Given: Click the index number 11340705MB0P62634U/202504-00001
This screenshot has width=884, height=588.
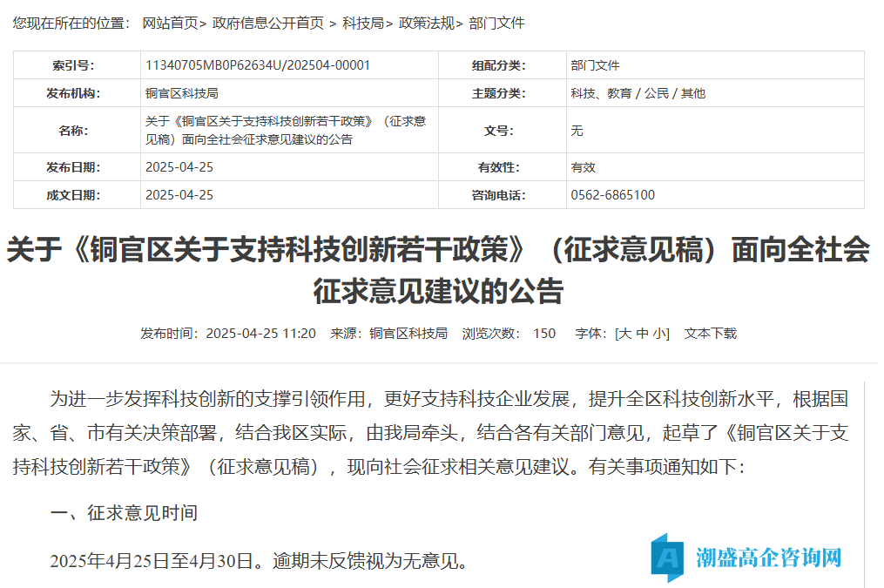Looking at the screenshot, I should [x=258, y=65].
